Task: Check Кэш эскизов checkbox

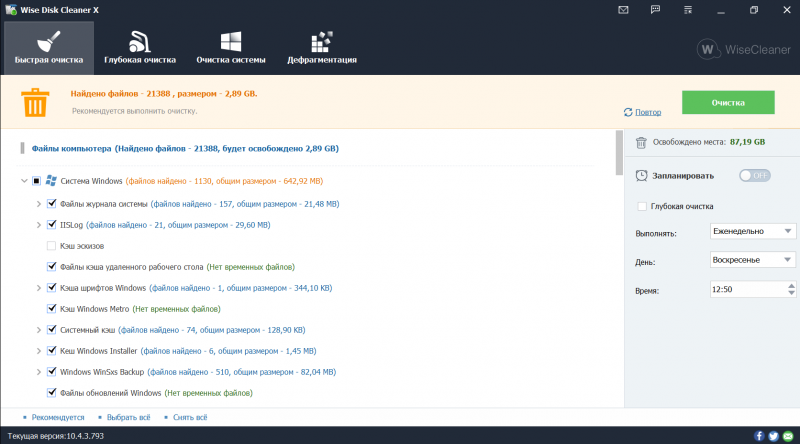Action: (51, 246)
